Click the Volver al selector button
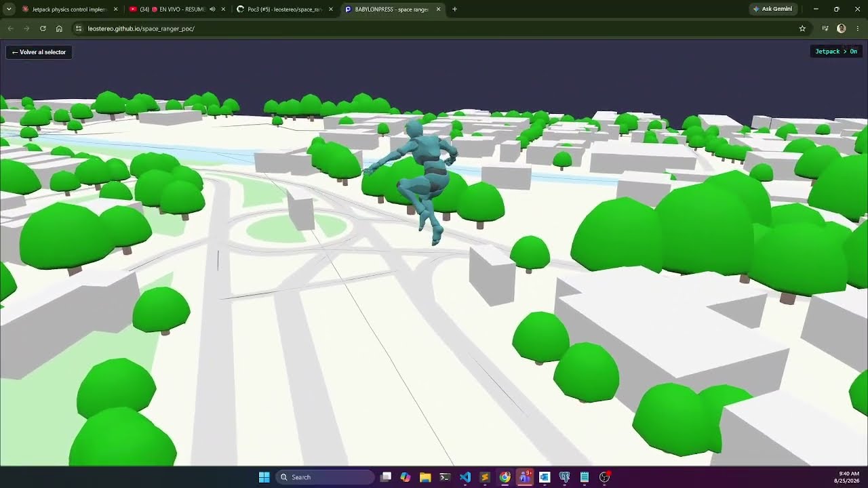868x488 pixels. coord(39,52)
